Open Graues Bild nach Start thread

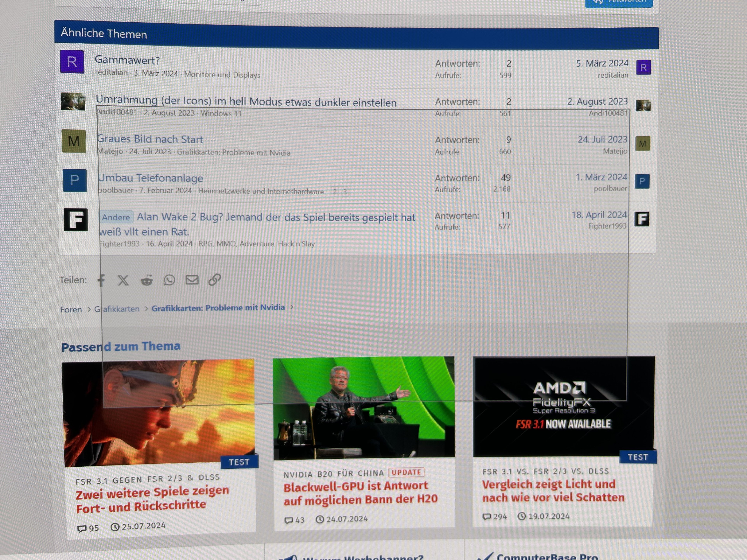150,139
